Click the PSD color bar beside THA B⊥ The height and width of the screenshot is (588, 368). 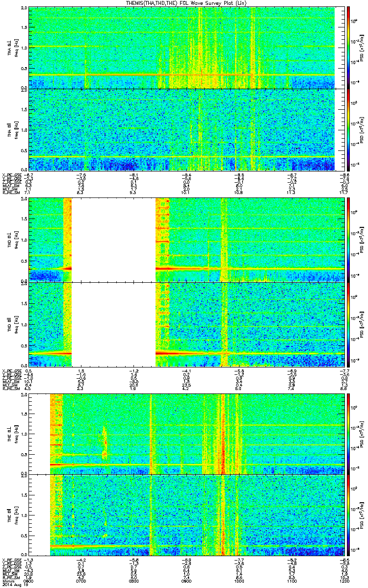coord(348,48)
